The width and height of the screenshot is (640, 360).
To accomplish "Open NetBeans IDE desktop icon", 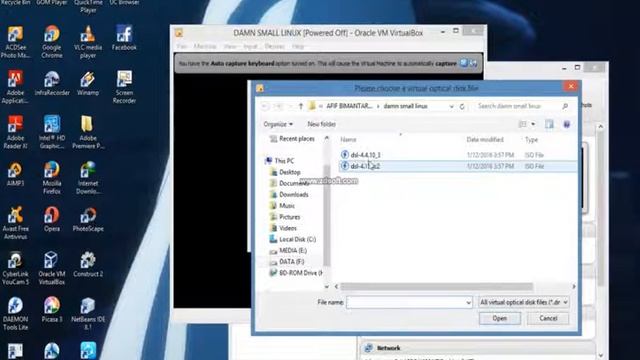I will pyautogui.click(x=88, y=313).
